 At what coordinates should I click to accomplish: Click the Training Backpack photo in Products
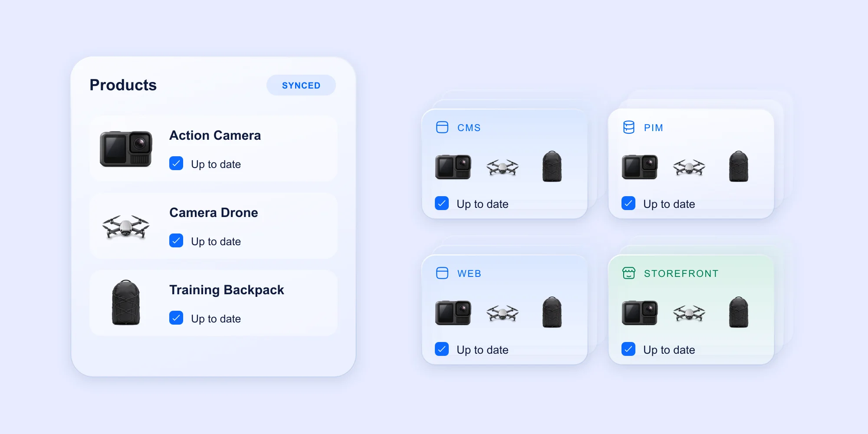tap(126, 302)
